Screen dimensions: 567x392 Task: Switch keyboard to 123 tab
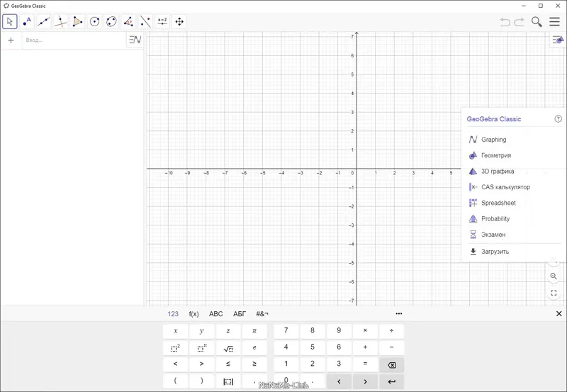[x=173, y=314]
